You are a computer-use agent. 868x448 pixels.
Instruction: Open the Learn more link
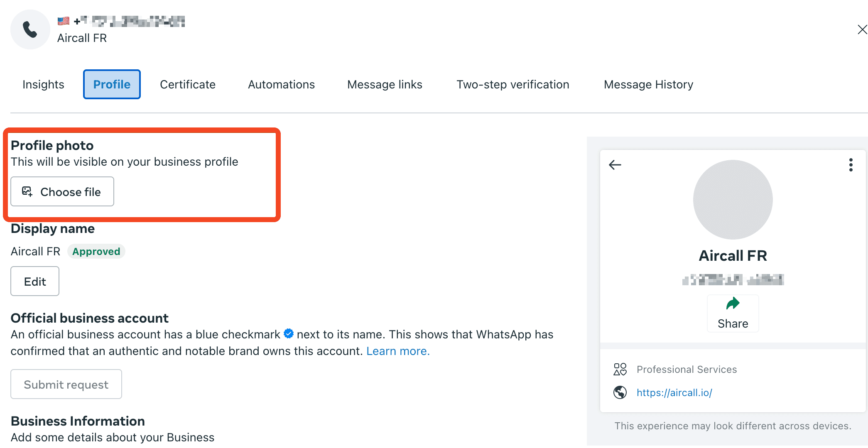pos(397,351)
